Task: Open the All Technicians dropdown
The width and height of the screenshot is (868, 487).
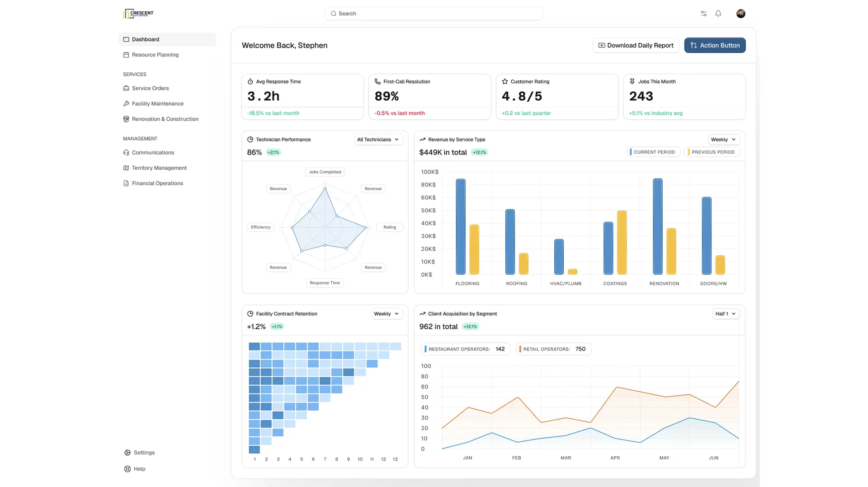Action: coord(378,140)
